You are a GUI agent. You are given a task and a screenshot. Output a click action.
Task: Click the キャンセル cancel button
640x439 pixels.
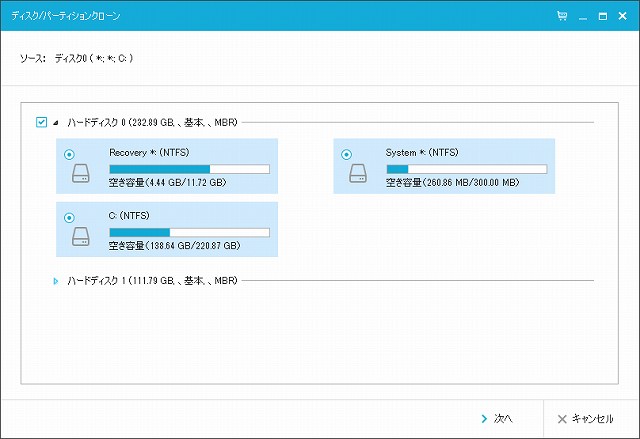pos(585,419)
